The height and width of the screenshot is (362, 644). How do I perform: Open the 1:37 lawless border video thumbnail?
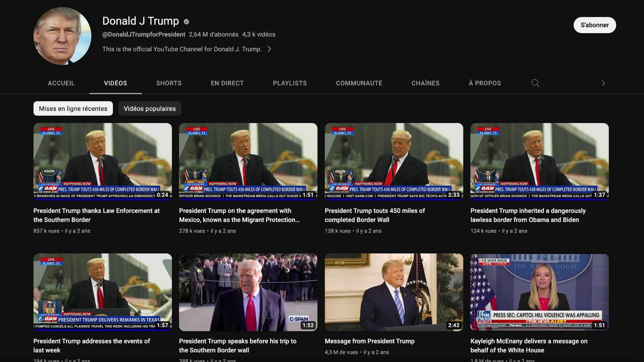539,162
